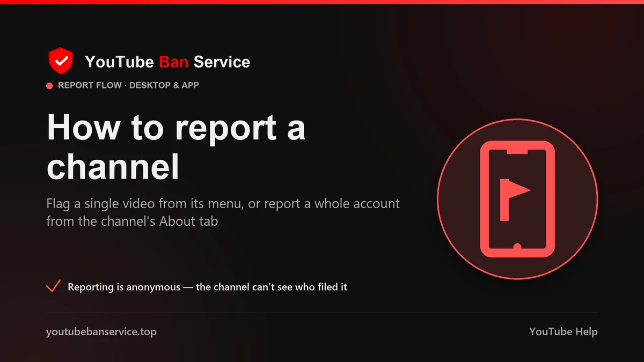Click the YouTube Ban Service title

click(x=167, y=62)
